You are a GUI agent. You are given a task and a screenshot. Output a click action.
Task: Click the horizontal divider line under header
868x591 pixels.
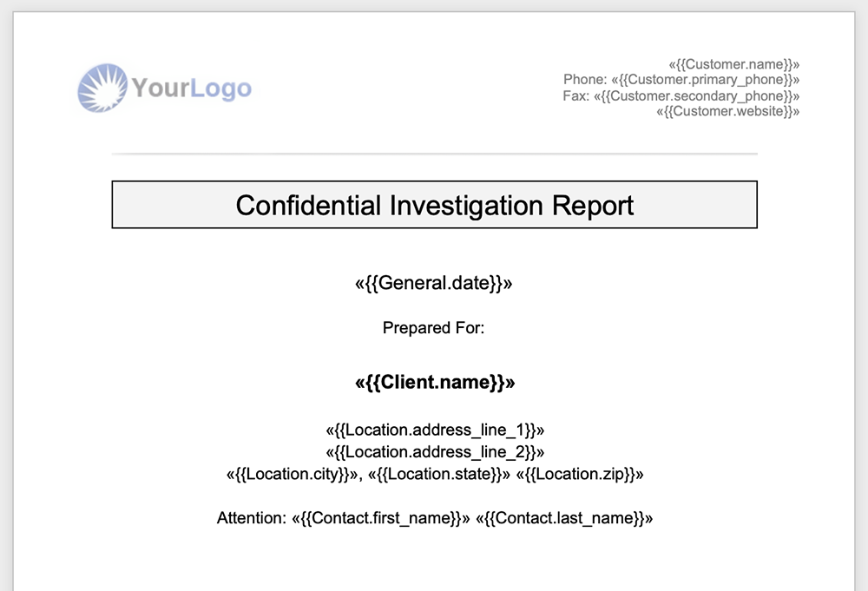pyautogui.click(x=435, y=154)
